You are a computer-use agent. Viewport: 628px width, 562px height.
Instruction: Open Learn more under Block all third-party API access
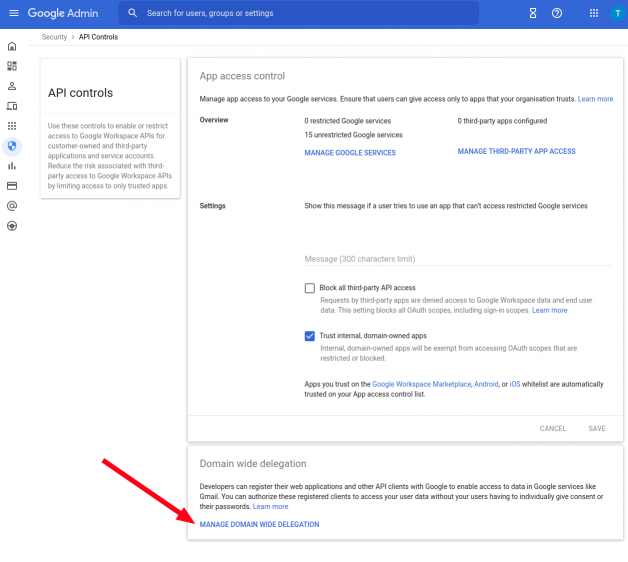click(x=550, y=310)
